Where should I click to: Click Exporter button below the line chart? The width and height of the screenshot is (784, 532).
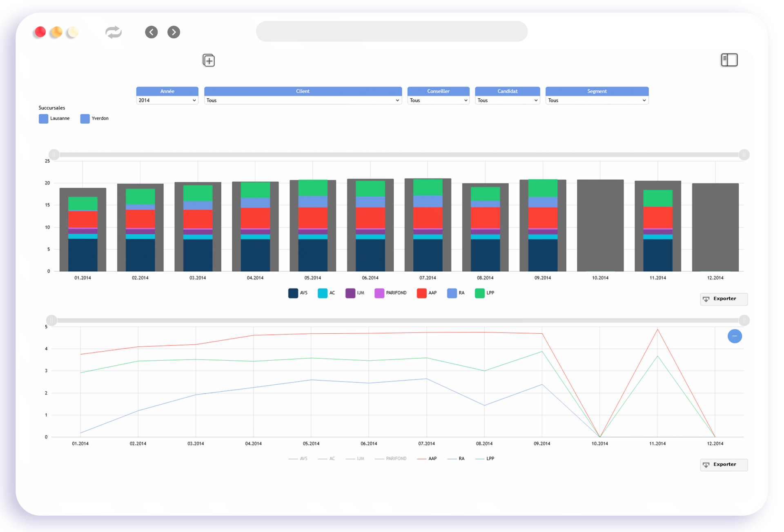coord(724,465)
